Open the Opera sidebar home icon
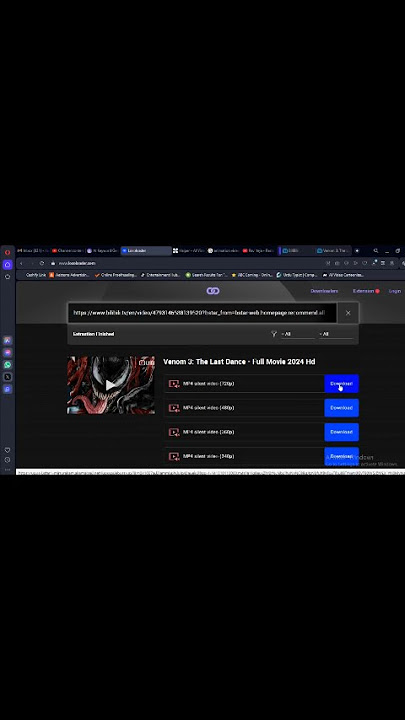The width and height of the screenshot is (405, 720). [7, 265]
